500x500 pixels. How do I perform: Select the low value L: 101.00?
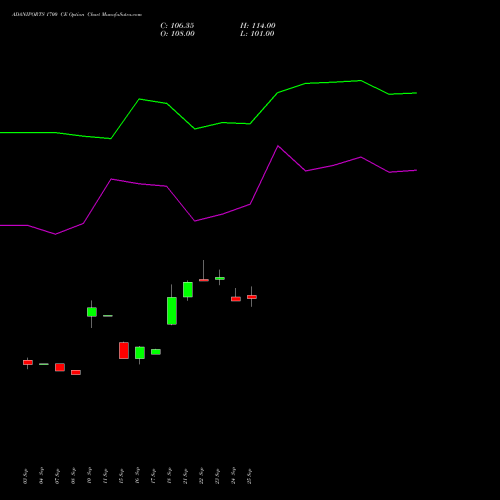pos(257,34)
